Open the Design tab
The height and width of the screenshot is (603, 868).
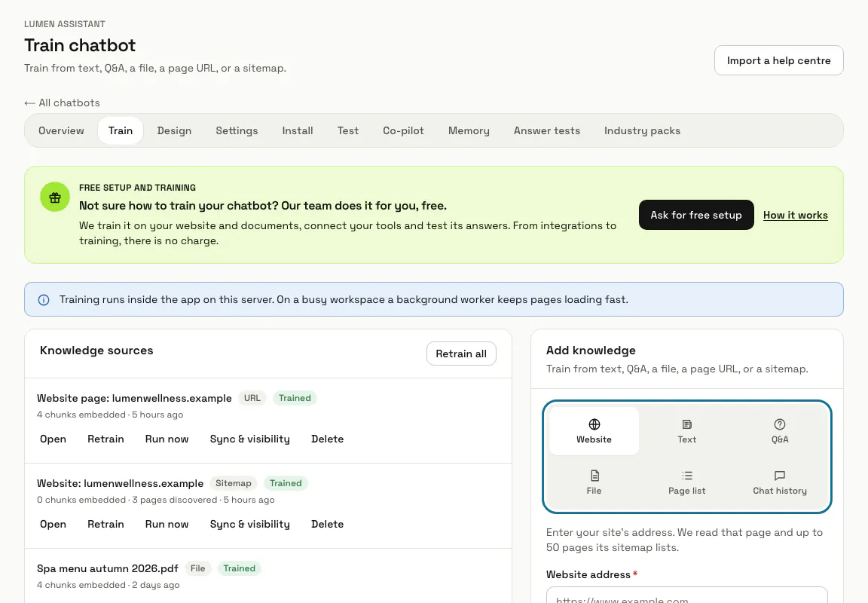[x=174, y=130]
